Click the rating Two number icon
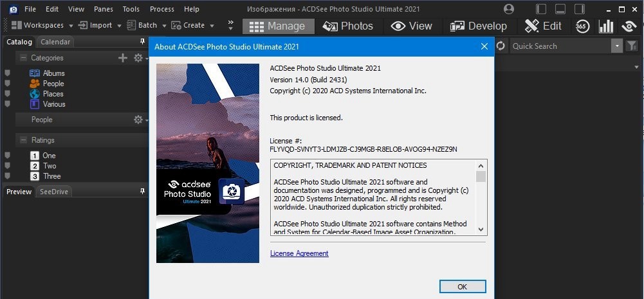This screenshot has height=299, width=644. [x=35, y=166]
